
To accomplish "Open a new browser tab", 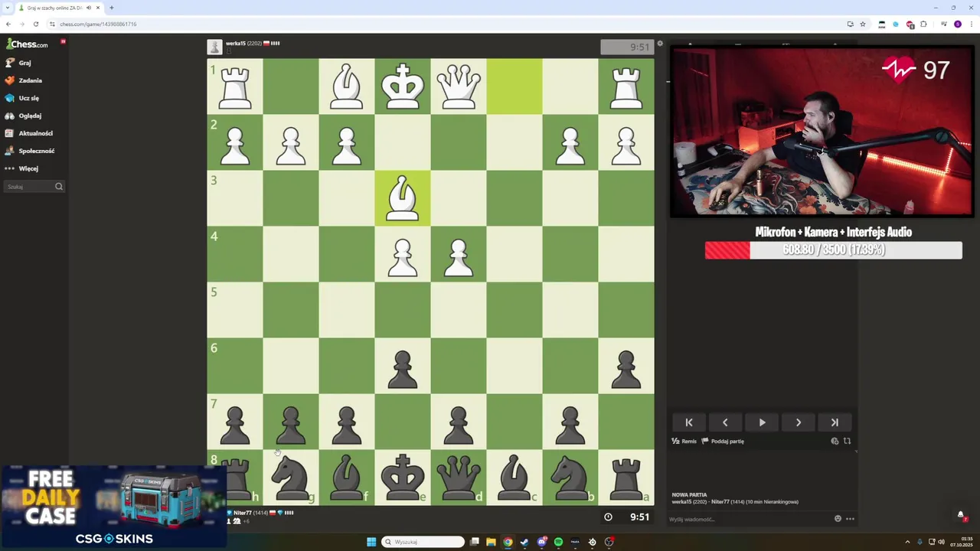I will pos(111,8).
